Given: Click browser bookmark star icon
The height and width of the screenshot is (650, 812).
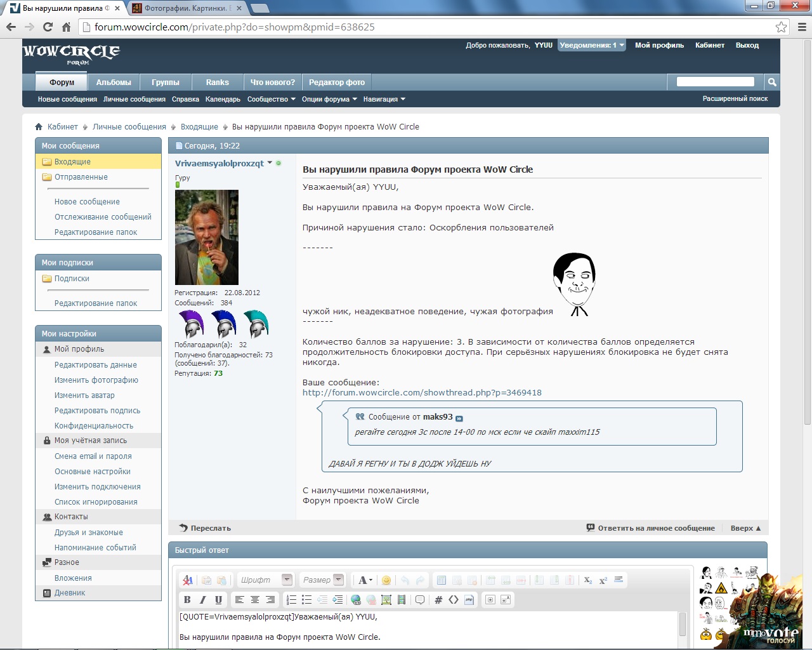Looking at the screenshot, I should [782, 27].
